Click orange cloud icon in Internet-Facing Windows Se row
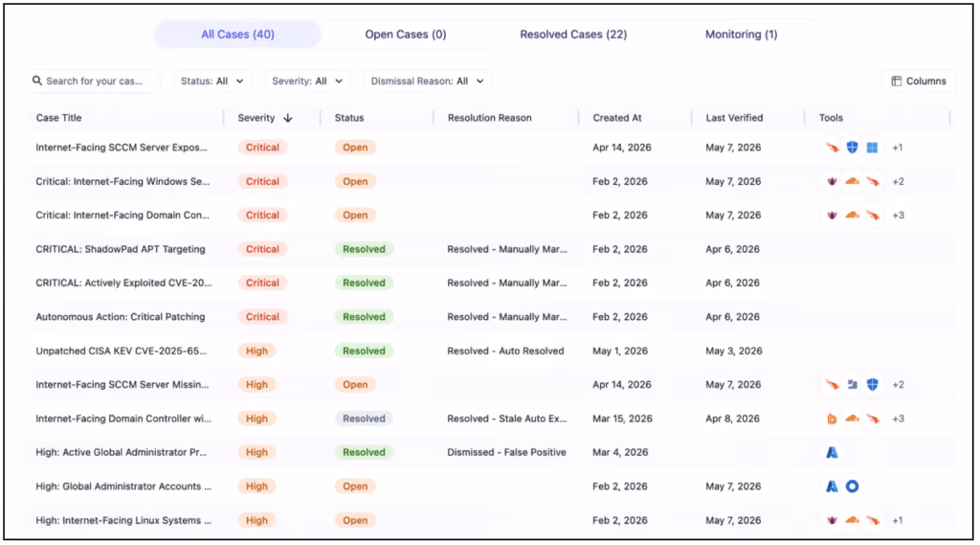980x545 pixels. point(852,181)
